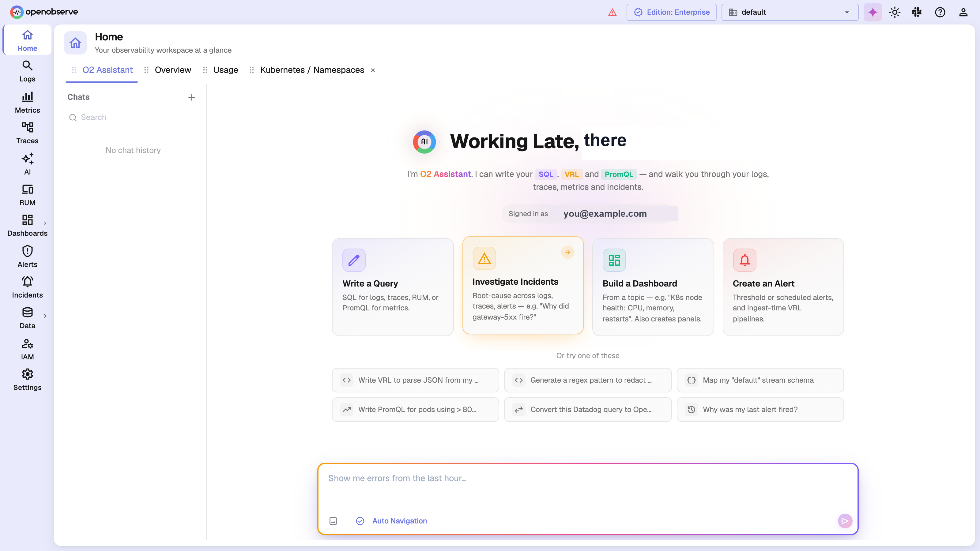This screenshot has height=551, width=980.
Task: Choose 'Why was my last alert fired?' suggestion
Action: (x=760, y=409)
